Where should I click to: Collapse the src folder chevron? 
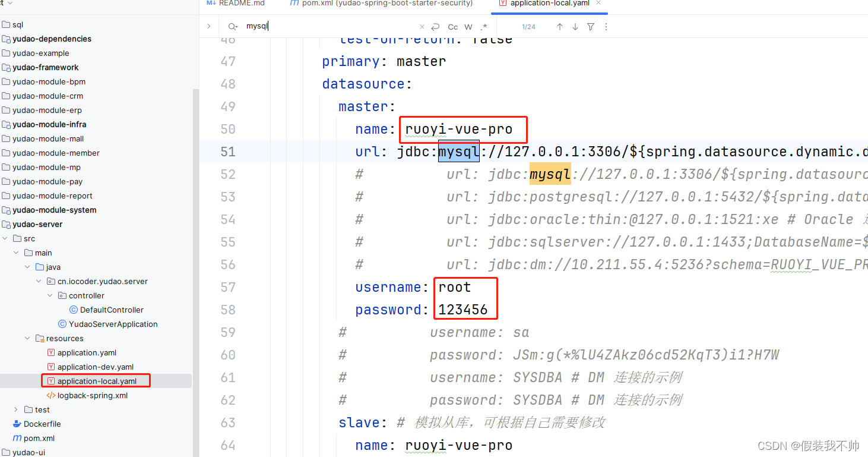5,238
